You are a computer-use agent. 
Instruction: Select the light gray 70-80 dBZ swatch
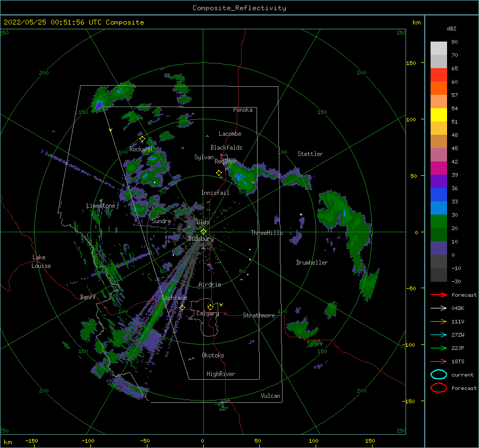tap(439, 48)
